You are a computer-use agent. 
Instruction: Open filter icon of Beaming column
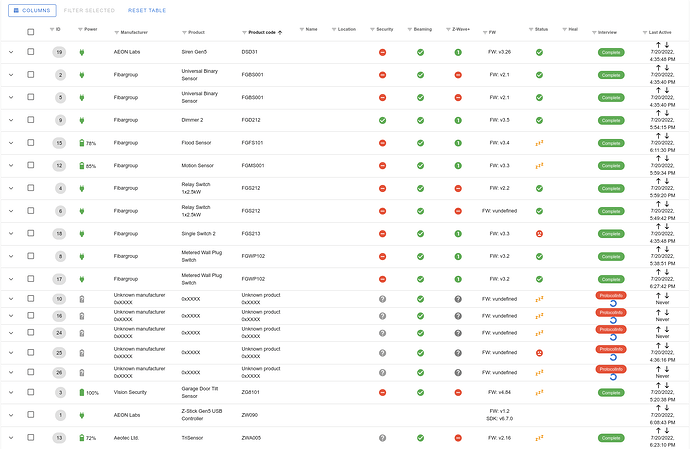coord(410,29)
